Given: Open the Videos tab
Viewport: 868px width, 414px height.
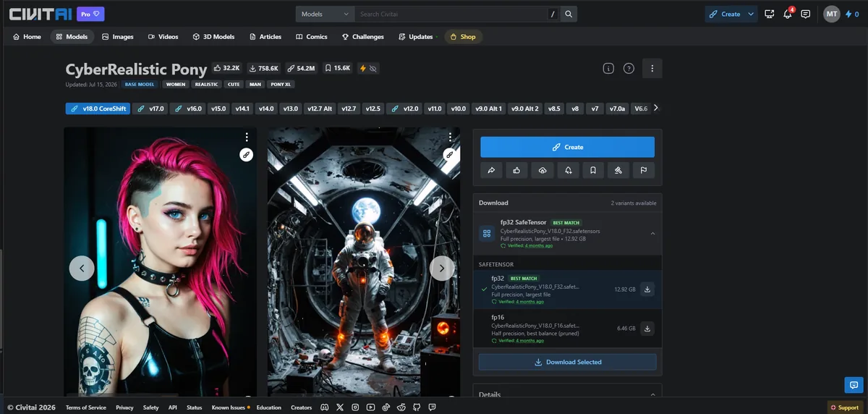Looking at the screenshot, I should 163,36.
